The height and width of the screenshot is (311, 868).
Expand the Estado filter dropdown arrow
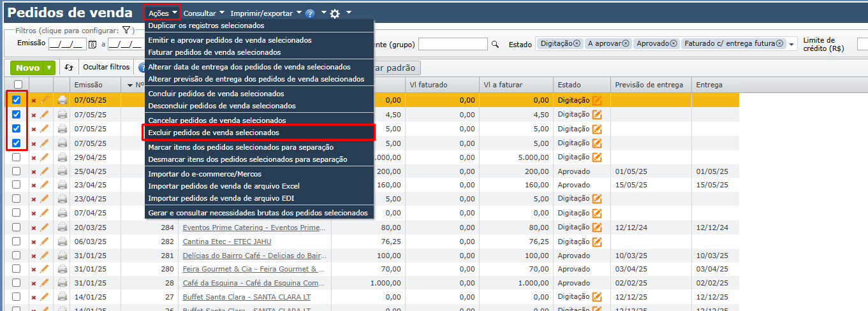pyautogui.click(x=792, y=44)
